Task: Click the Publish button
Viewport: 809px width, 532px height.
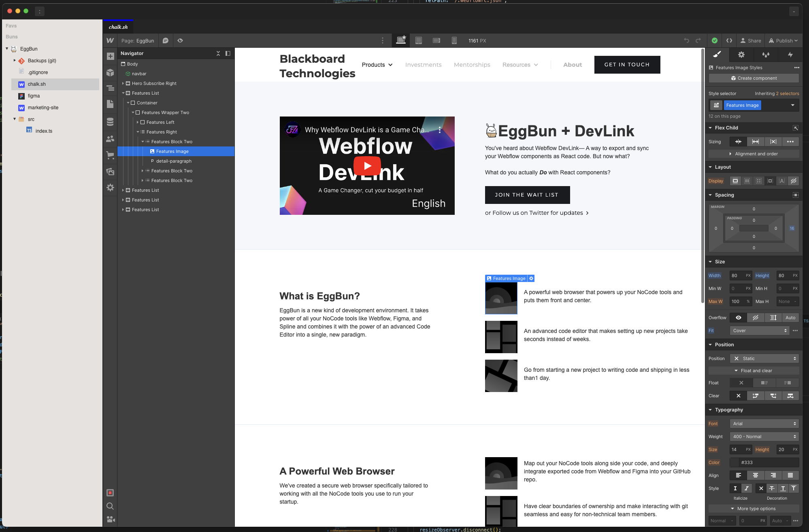Action: point(783,40)
